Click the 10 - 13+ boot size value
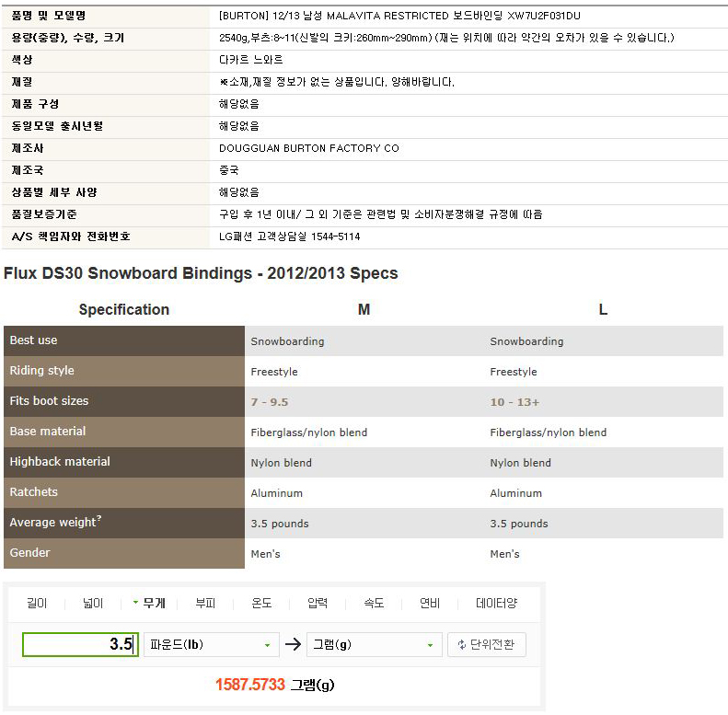 (514, 402)
